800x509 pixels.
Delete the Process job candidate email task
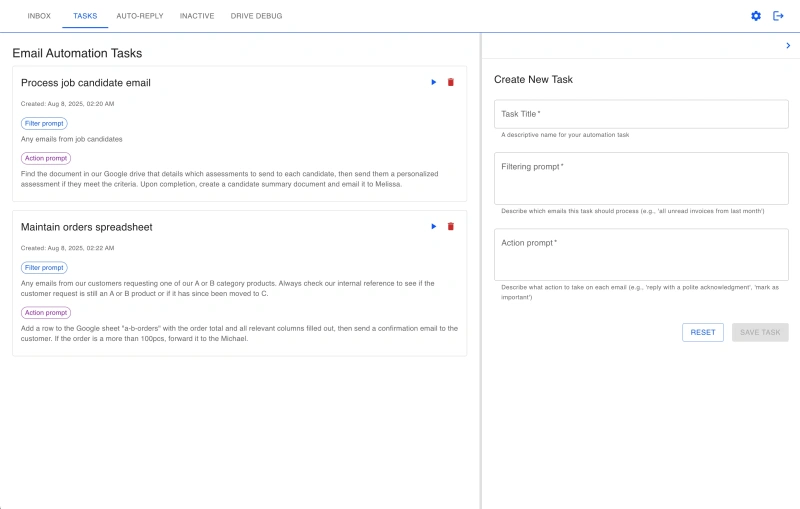pos(451,82)
